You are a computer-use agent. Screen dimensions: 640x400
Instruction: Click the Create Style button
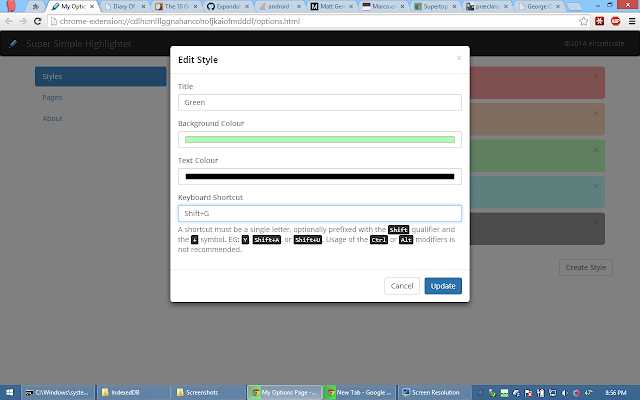(x=586, y=267)
